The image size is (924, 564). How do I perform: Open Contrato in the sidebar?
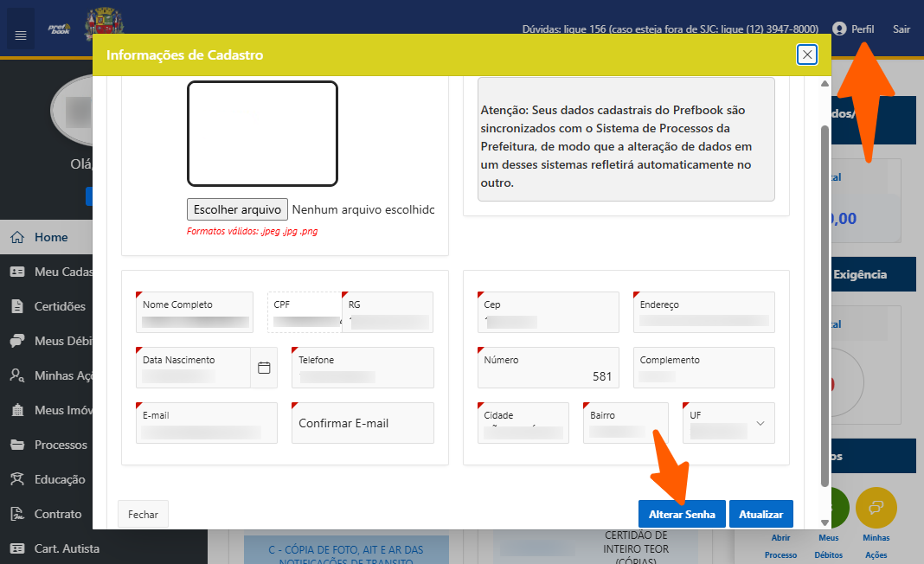coord(57,514)
